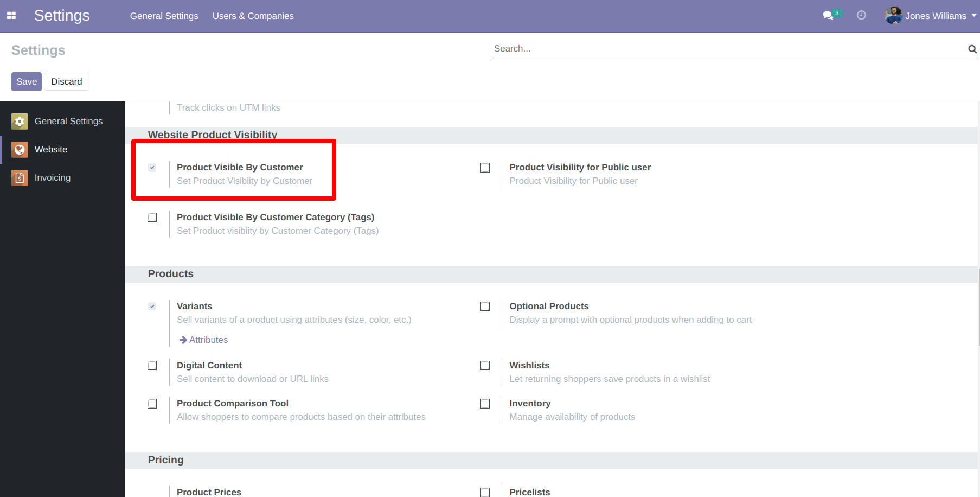
Task: Click the Save button
Action: pos(27,82)
